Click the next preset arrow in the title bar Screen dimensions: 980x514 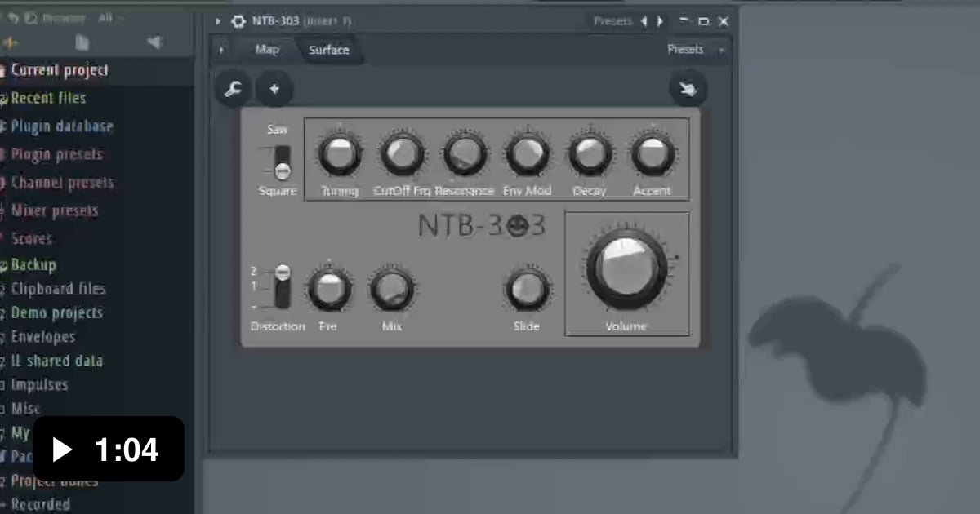coord(660,21)
